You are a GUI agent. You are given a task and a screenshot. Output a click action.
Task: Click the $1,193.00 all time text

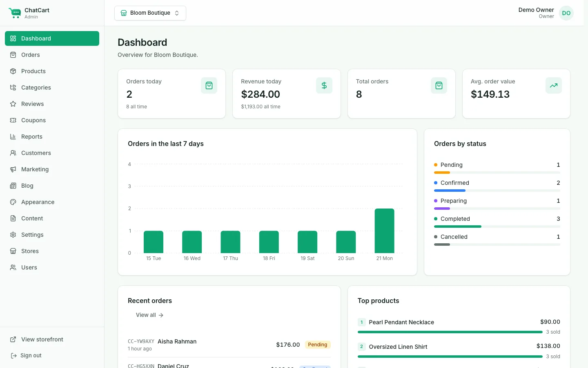[261, 107]
